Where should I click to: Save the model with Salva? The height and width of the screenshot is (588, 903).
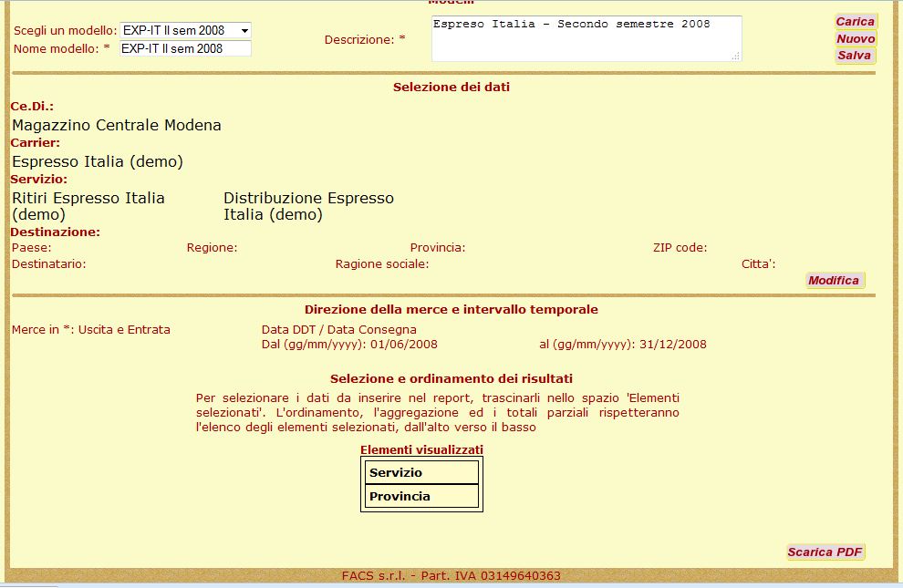coord(855,56)
